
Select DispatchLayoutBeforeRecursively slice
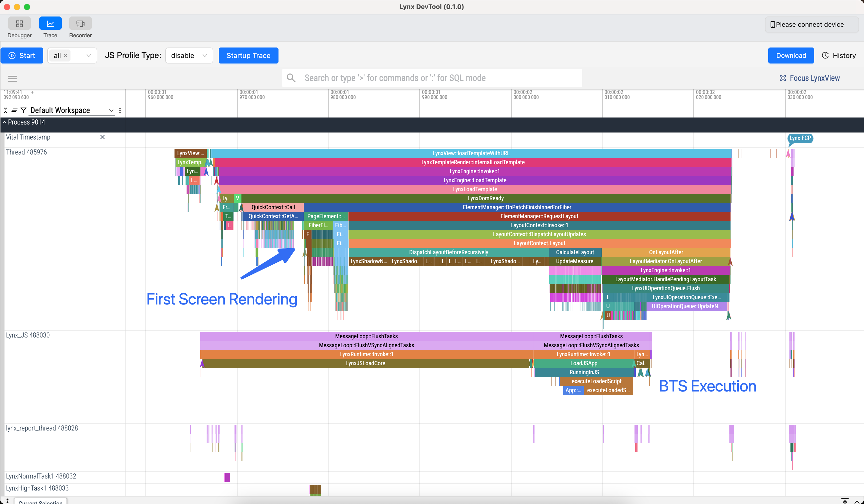pos(448,252)
